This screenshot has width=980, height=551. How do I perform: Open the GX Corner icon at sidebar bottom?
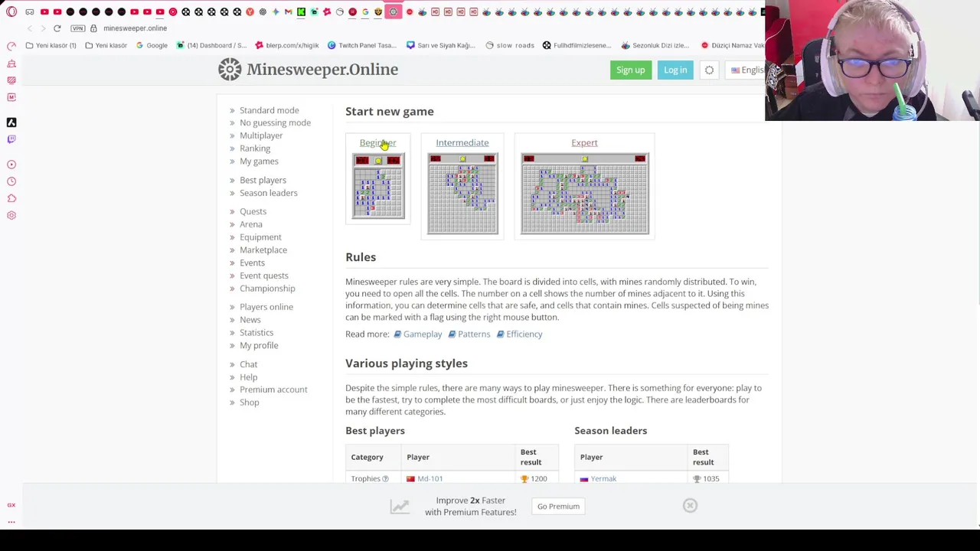tap(11, 505)
